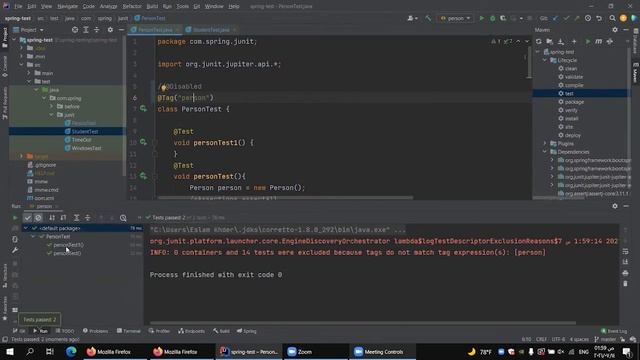Click the Show History clock icon in the toolbar
This screenshot has height=360, width=640.
[588, 18]
